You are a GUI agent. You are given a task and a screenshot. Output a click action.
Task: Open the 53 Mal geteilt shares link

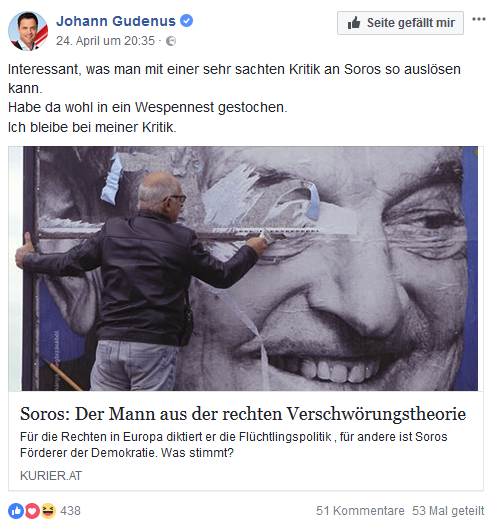coord(448,511)
